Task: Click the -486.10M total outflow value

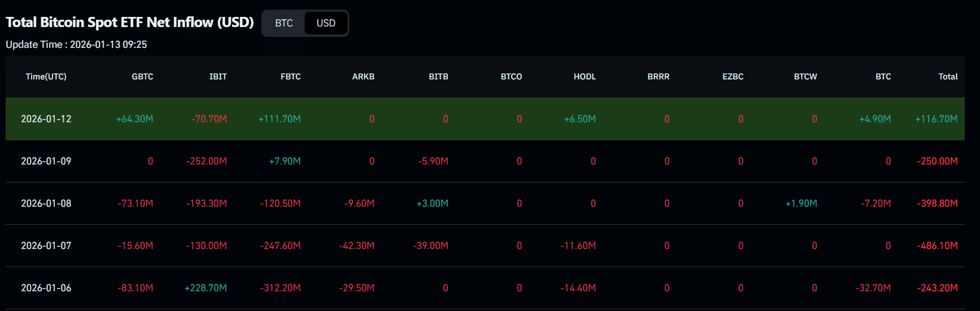Action: (937, 246)
